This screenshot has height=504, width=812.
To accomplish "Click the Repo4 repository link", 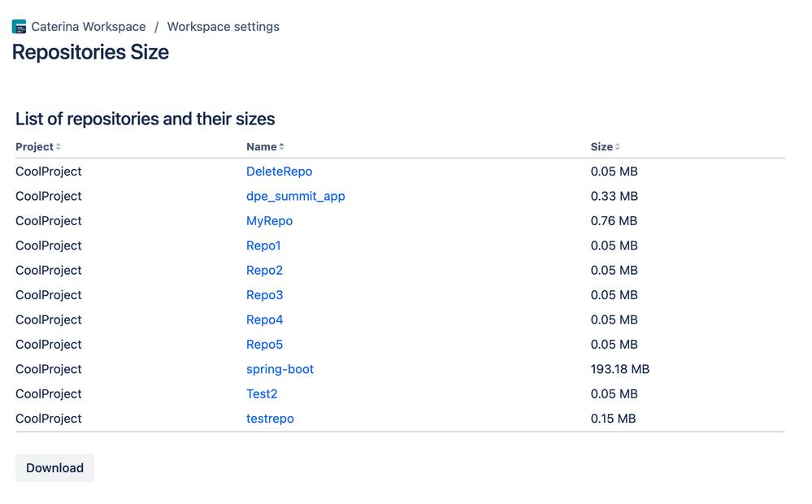I will tap(264, 319).
